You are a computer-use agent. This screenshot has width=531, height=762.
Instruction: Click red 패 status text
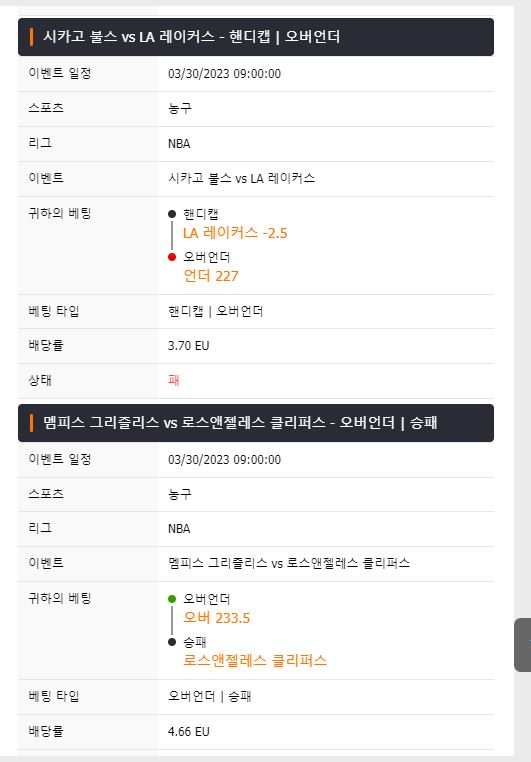[174, 380]
